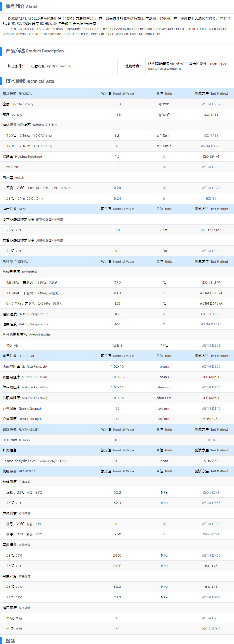
Task: Click ASTM D257 link in Surface Resistivity row
Action: point(211,366)
